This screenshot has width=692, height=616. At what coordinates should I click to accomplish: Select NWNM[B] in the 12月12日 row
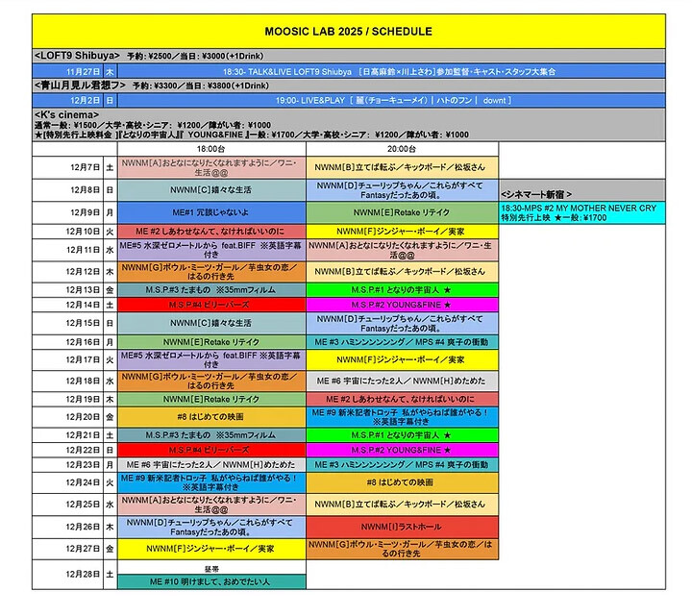tap(402, 272)
